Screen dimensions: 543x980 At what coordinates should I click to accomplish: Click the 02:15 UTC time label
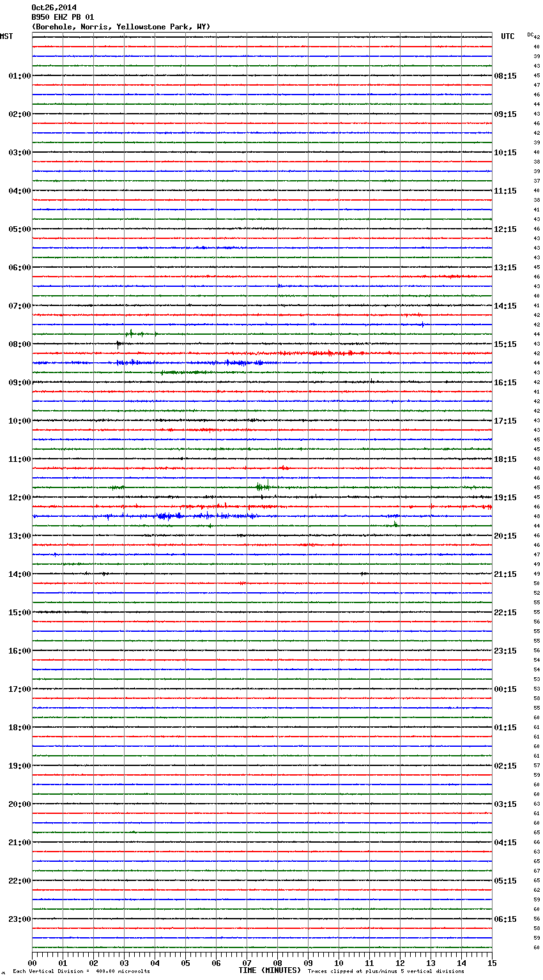click(505, 766)
